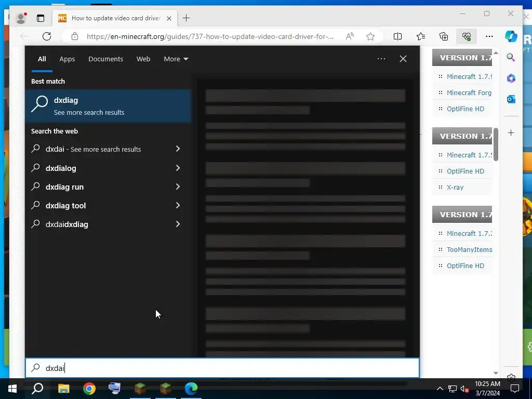The height and width of the screenshot is (399, 532).
Task: View site information lock icon
Action: pos(75,36)
